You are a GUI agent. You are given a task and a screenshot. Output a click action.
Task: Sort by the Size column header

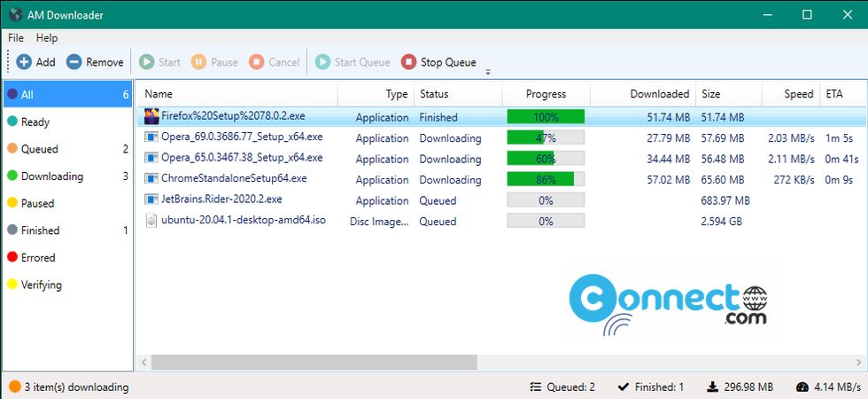point(729,94)
